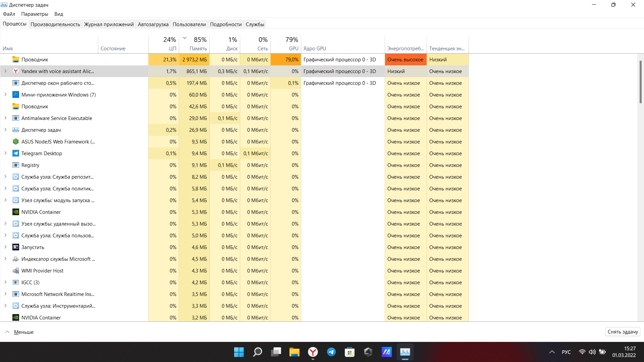This screenshot has height=362, width=644.
Task: Select the NVIDIA Container row with 5,3 МБ
Action: 234,212
